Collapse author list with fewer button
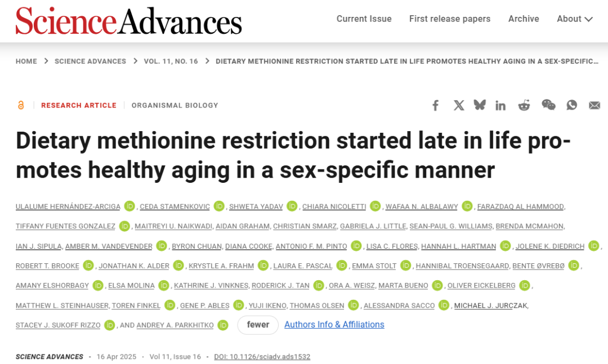This screenshot has height=364, width=608. [258, 325]
